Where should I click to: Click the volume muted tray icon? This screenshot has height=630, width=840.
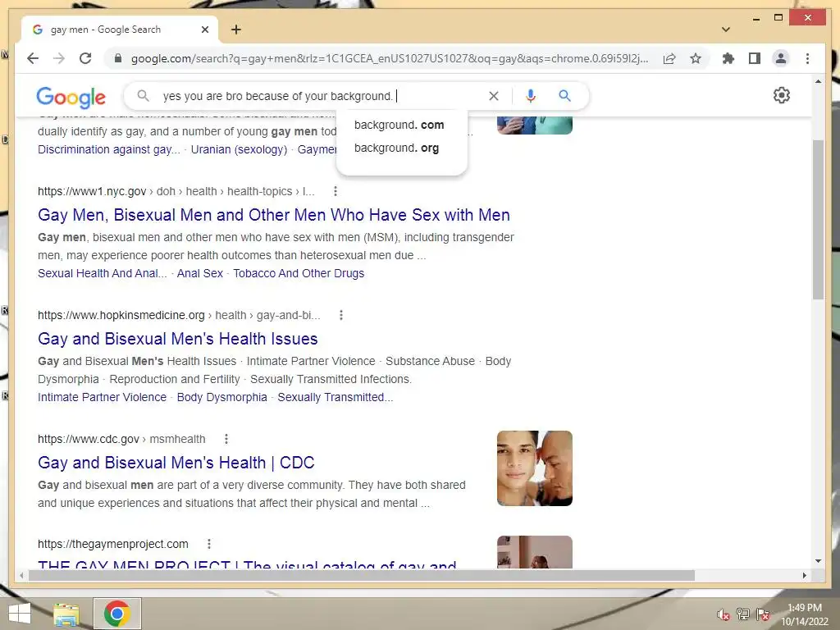click(724, 614)
